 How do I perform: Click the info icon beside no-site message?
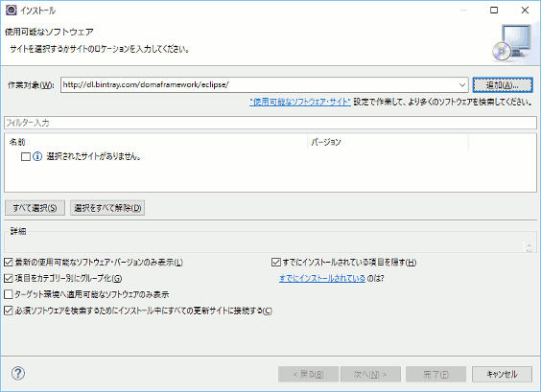pos(37,156)
